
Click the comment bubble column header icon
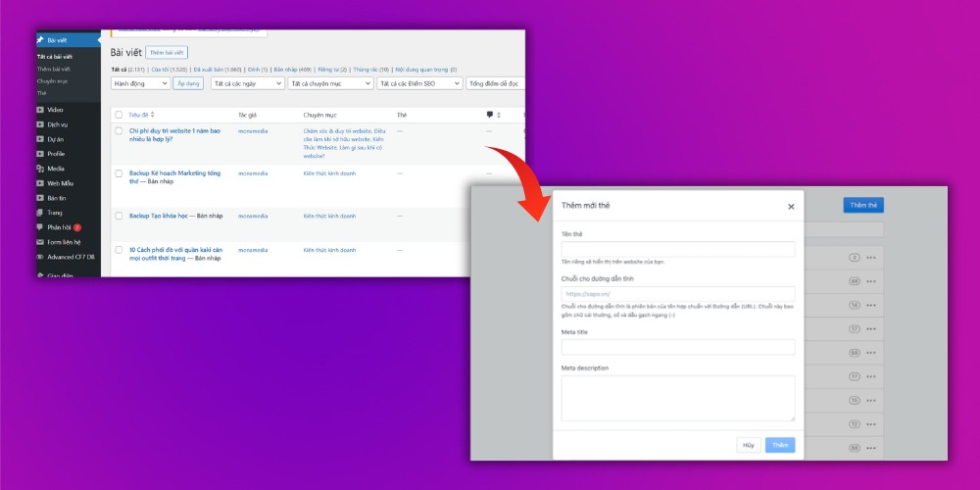pos(490,115)
